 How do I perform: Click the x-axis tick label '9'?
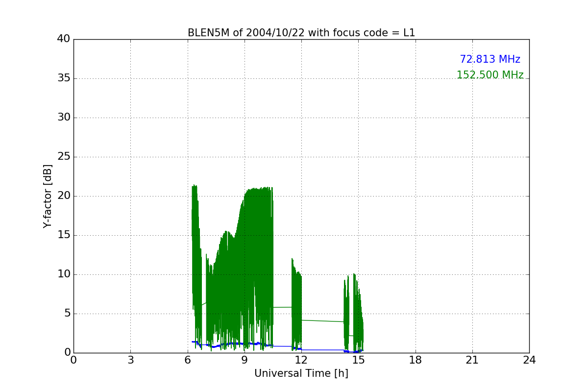point(245,360)
